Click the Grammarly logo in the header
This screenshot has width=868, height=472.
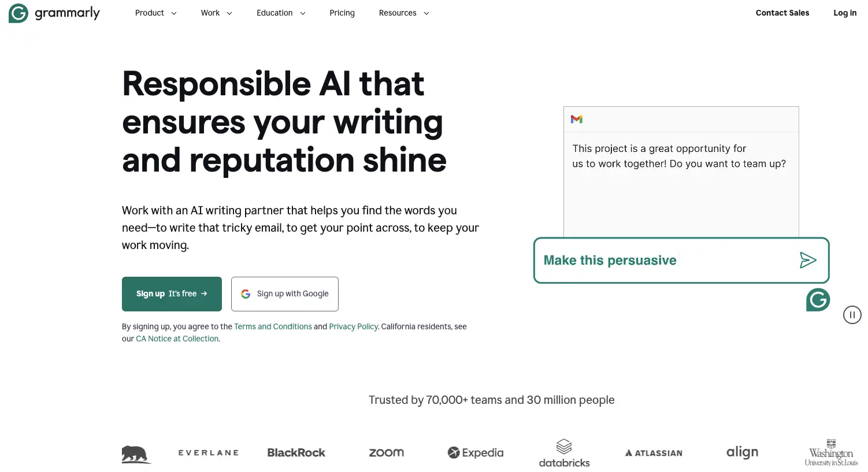pyautogui.click(x=54, y=13)
